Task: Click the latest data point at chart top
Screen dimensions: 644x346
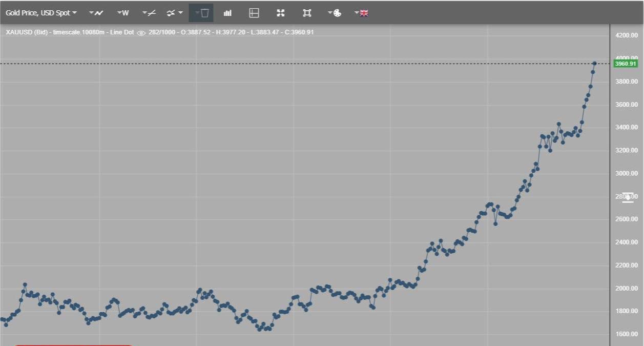Action: point(594,64)
